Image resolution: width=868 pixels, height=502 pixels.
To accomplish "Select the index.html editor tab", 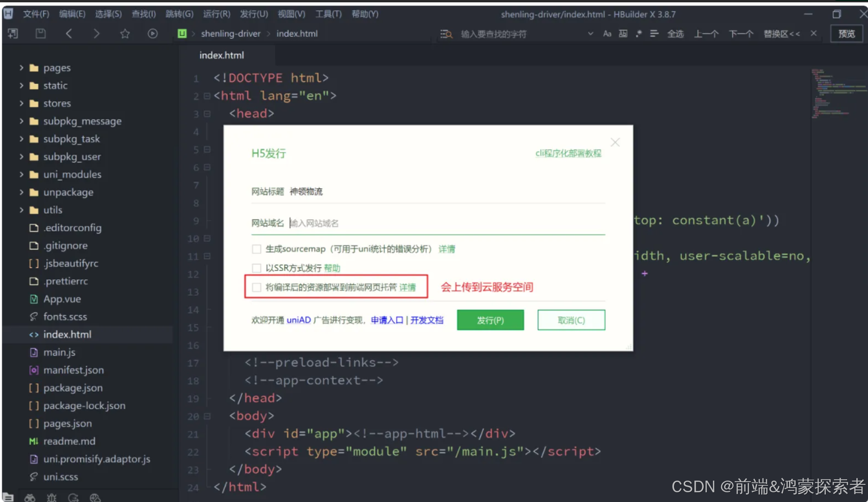I will (221, 55).
